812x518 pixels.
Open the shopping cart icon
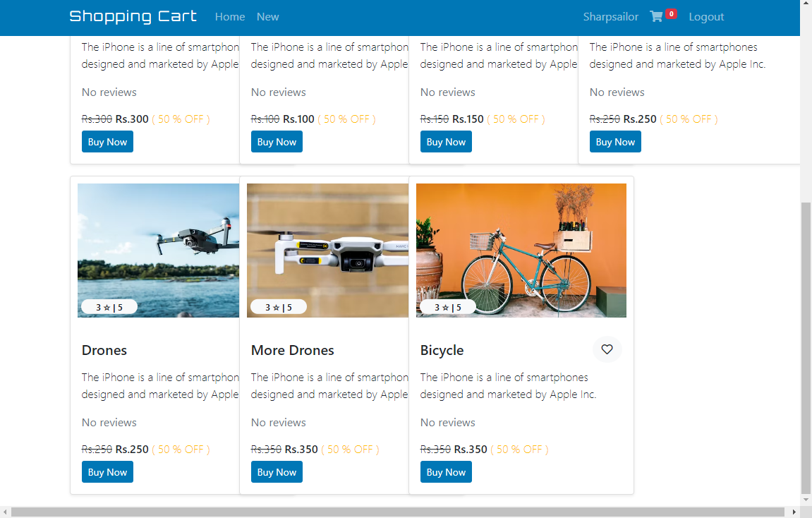(658, 15)
